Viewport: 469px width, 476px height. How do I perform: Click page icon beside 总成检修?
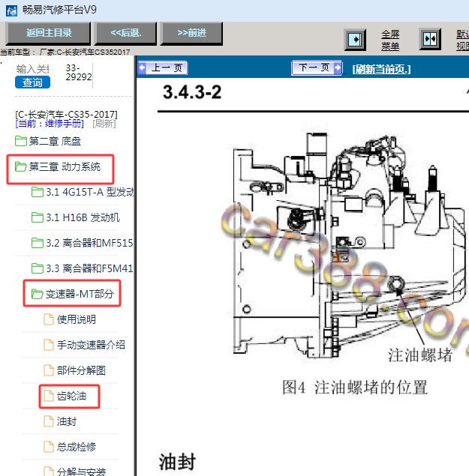coord(49,447)
